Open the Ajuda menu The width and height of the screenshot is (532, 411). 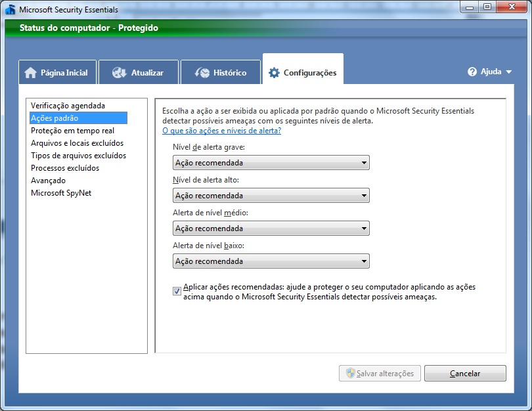click(x=489, y=72)
